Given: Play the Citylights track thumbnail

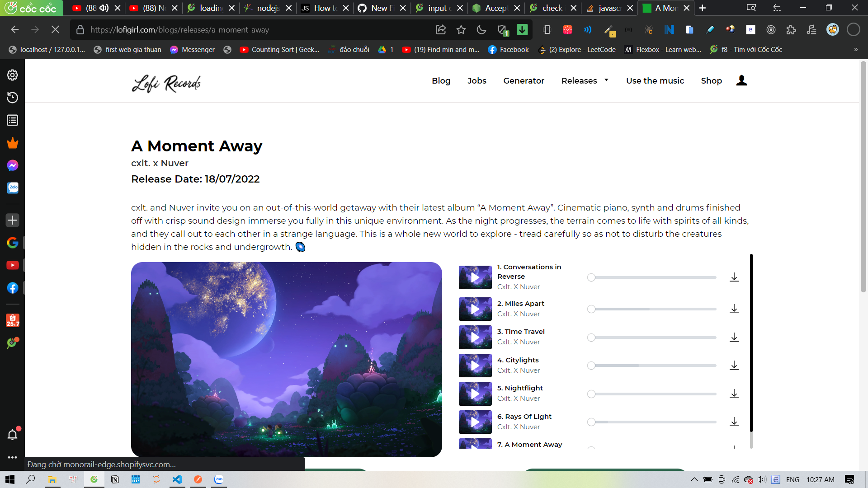Looking at the screenshot, I should [475, 366].
